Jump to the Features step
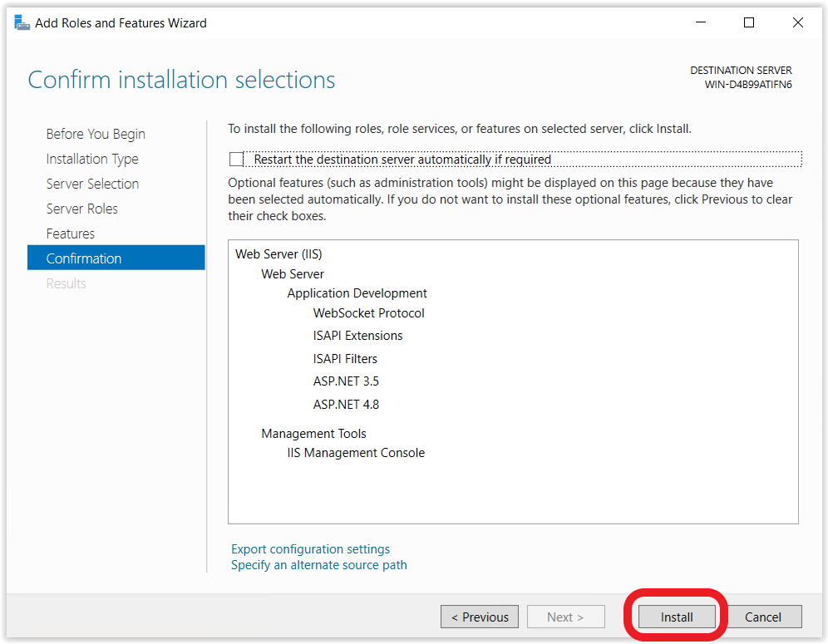 70,234
